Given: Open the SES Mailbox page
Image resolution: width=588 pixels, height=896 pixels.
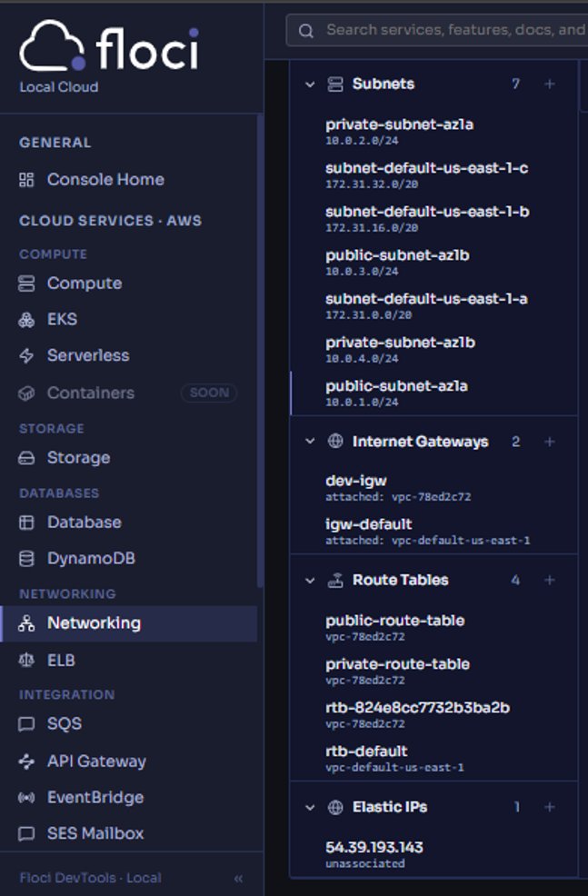Looking at the screenshot, I should (x=129, y=833).
